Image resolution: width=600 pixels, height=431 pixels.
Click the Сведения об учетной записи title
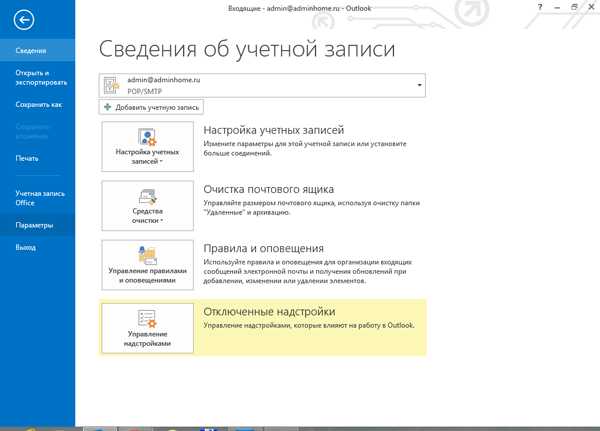247,49
